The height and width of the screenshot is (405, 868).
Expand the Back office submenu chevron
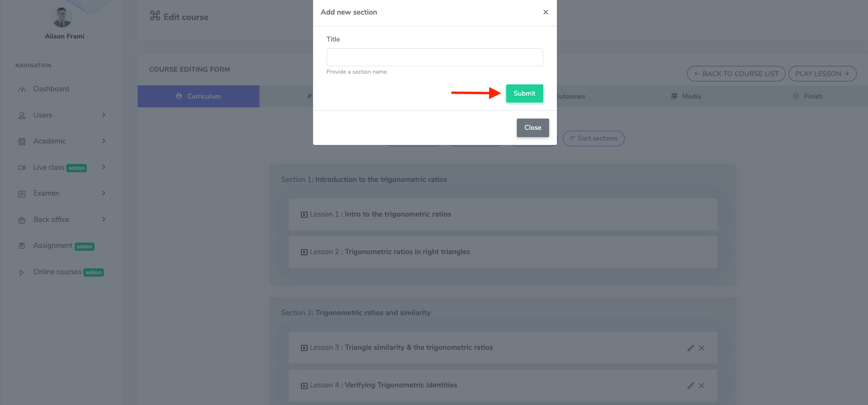click(x=104, y=220)
